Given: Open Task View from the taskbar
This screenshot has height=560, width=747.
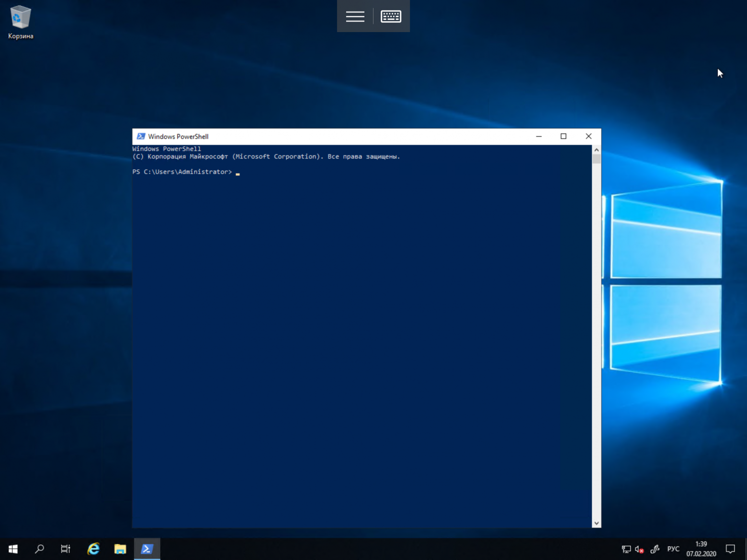Looking at the screenshot, I should pos(65,549).
